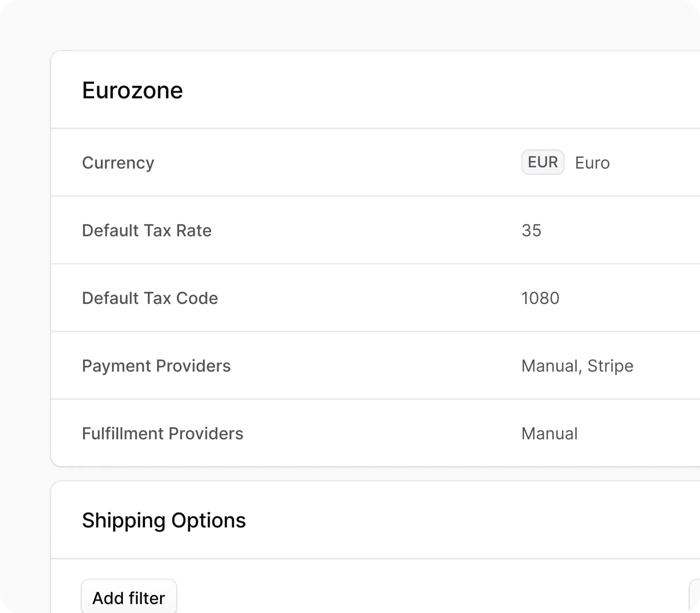Click the empty space right of the Eurozone title
Viewport: 700px width, 613px height.
(420, 91)
